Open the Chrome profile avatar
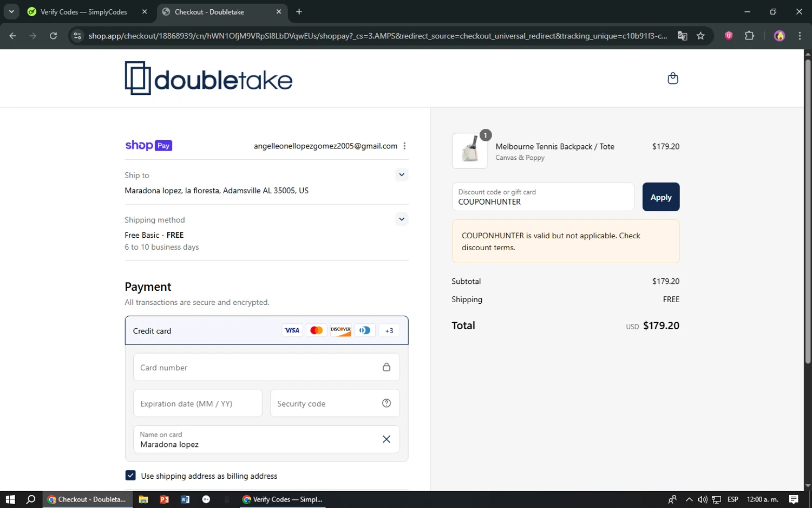The width and height of the screenshot is (812, 508). click(x=780, y=36)
